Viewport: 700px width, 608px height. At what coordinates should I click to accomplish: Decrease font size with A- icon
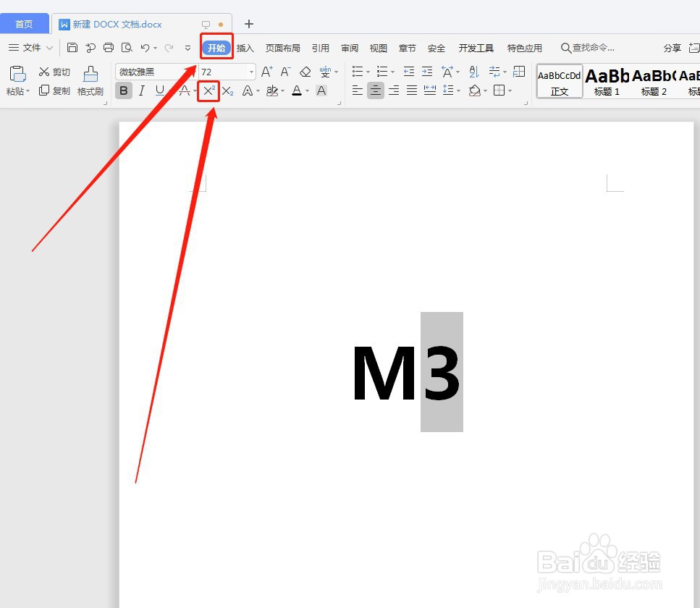tap(286, 72)
